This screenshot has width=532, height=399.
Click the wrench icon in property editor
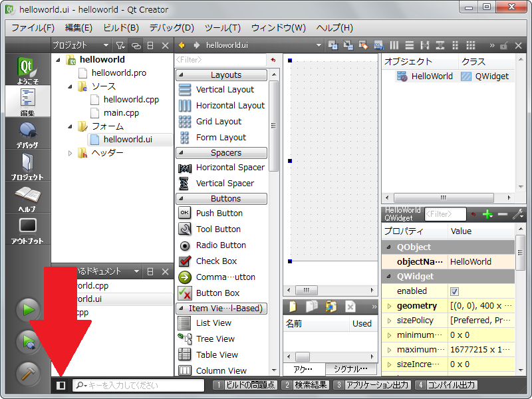click(x=517, y=214)
